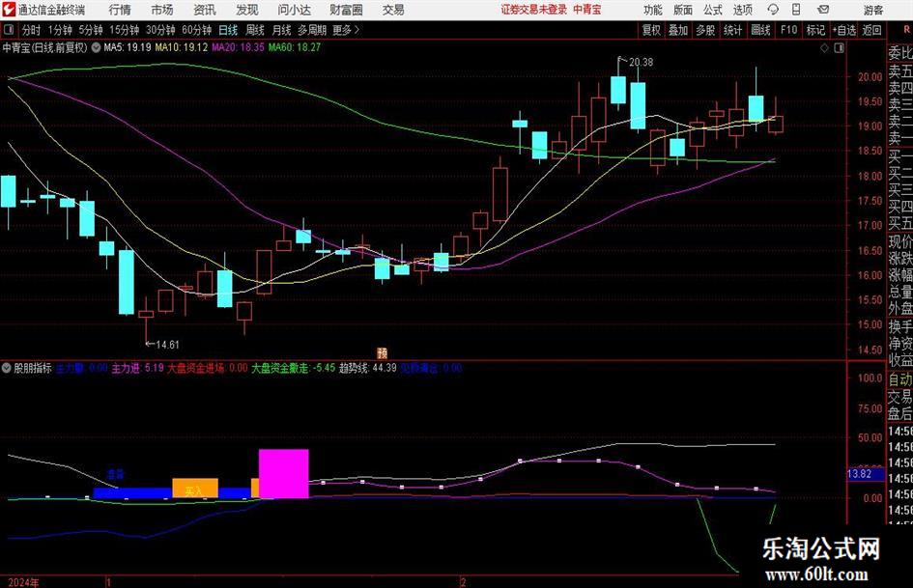Viewport: 913px width, 588px height.
Task: Click 证券交易未登录 login link
Action: tap(534, 10)
